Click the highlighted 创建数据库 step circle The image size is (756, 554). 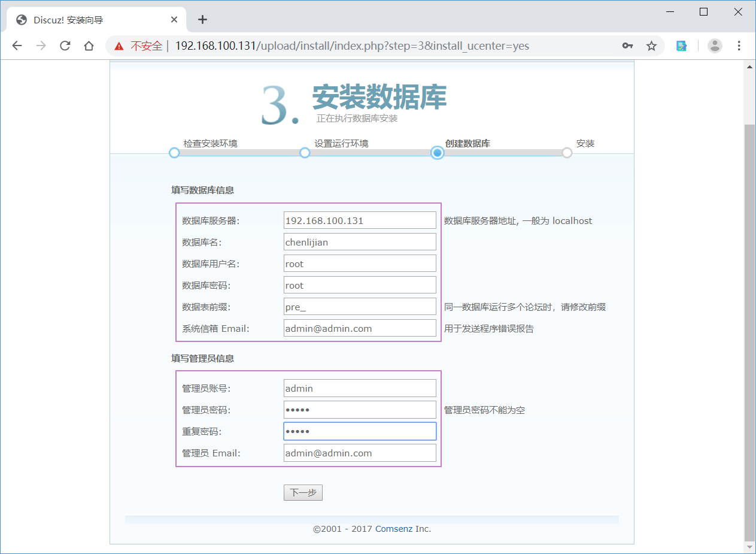click(437, 153)
